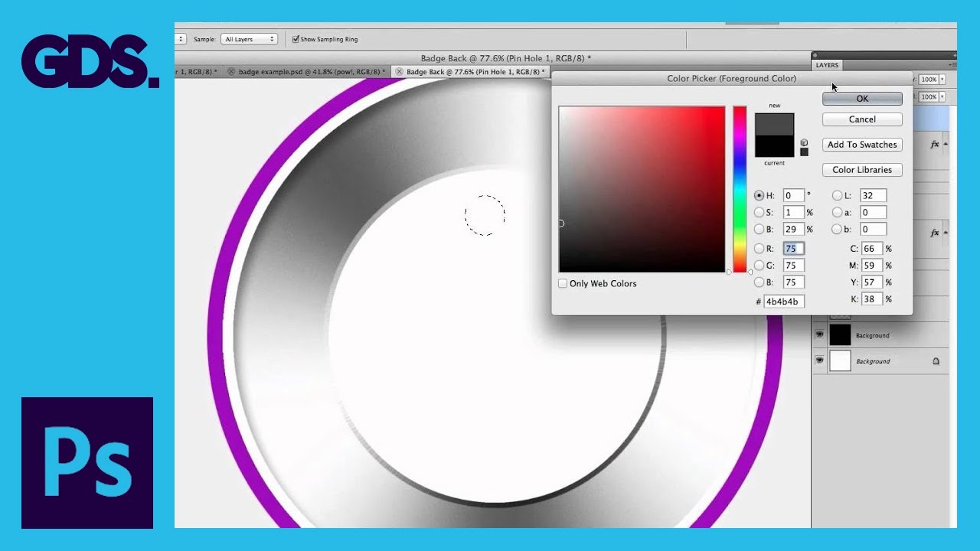Close the Badge Back document tab
980x551 pixels.
coord(399,72)
